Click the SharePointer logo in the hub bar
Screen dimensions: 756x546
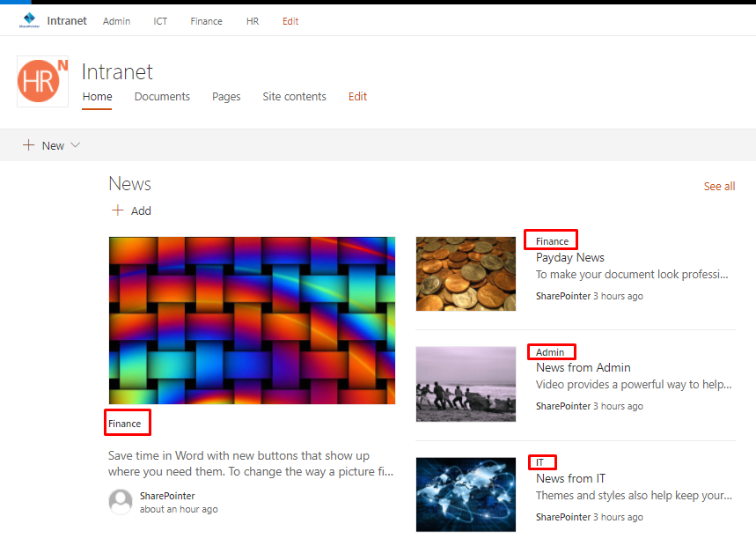pyautogui.click(x=29, y=20)
